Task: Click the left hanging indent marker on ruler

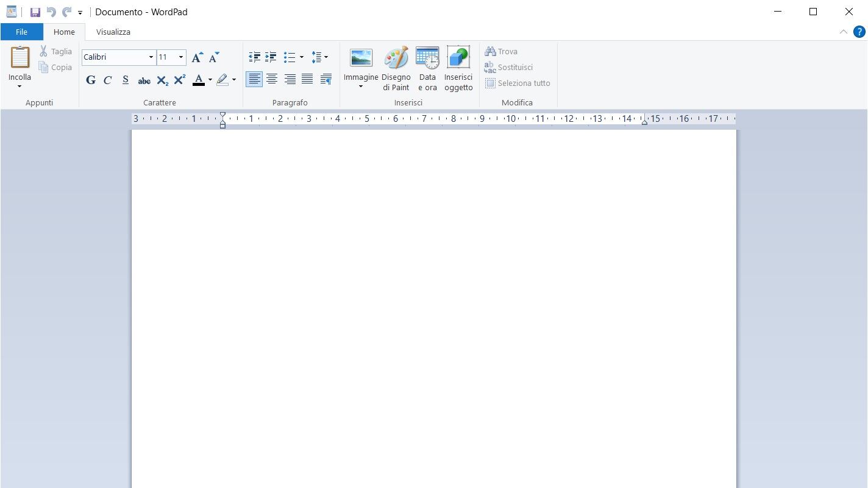Action: pyautogui.click(x=222, y=124)
